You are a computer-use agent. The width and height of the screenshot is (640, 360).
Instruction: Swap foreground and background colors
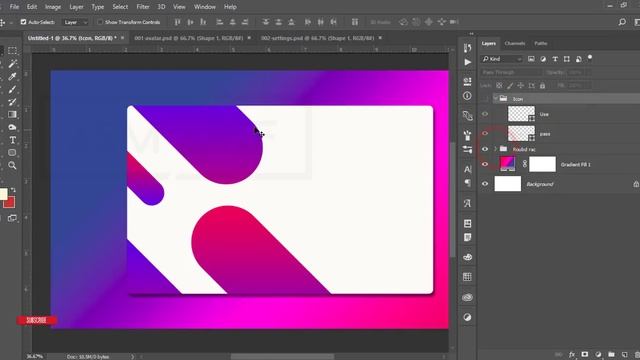[x=13, y=190]
